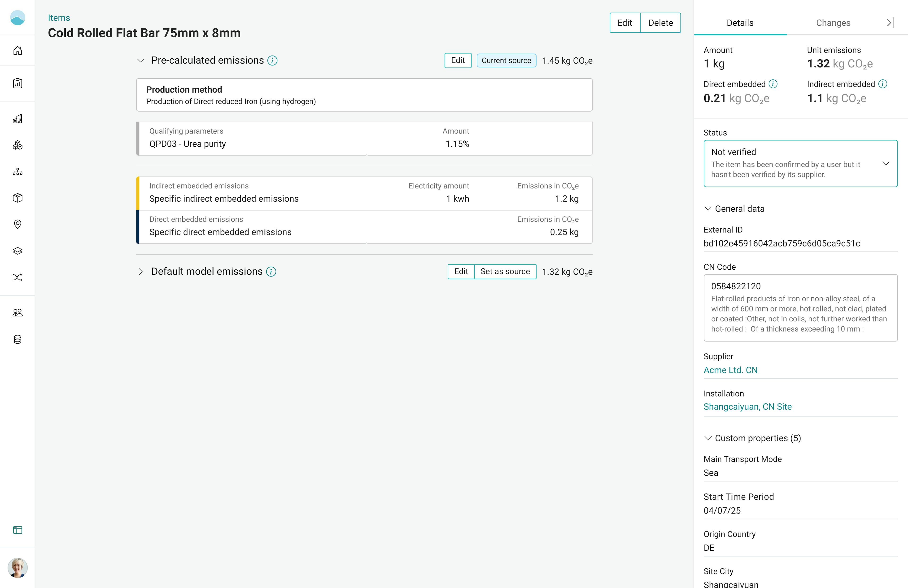Screen dimensions: 908x588
Task: Click Set as source button
Action: (x=505, y=272)
